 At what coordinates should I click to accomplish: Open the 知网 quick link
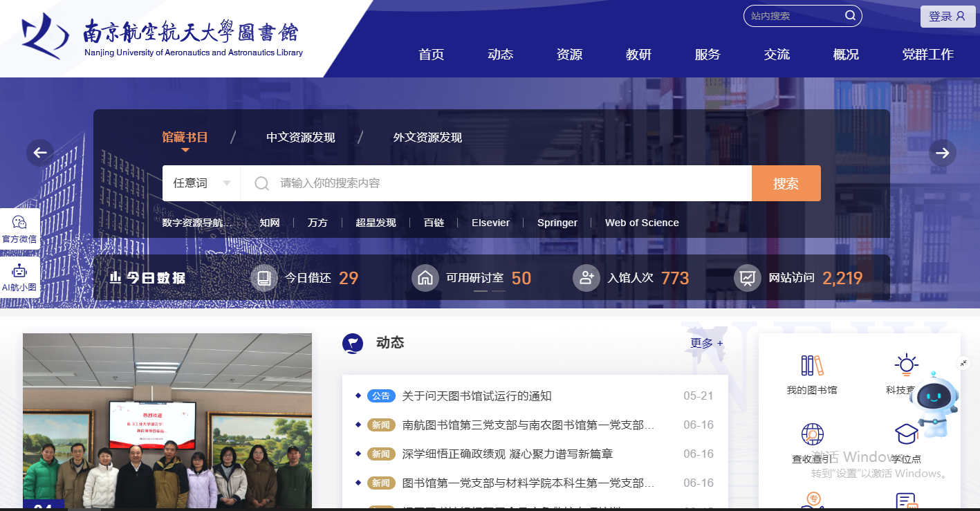pyautogui.click(x=270, y=223)
